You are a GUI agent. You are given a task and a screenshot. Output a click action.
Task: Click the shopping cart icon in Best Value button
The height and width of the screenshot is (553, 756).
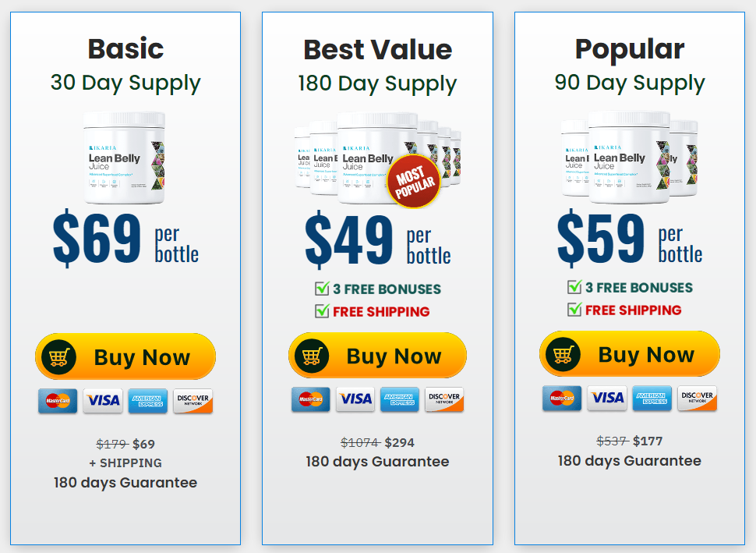(x=312, y=356)
